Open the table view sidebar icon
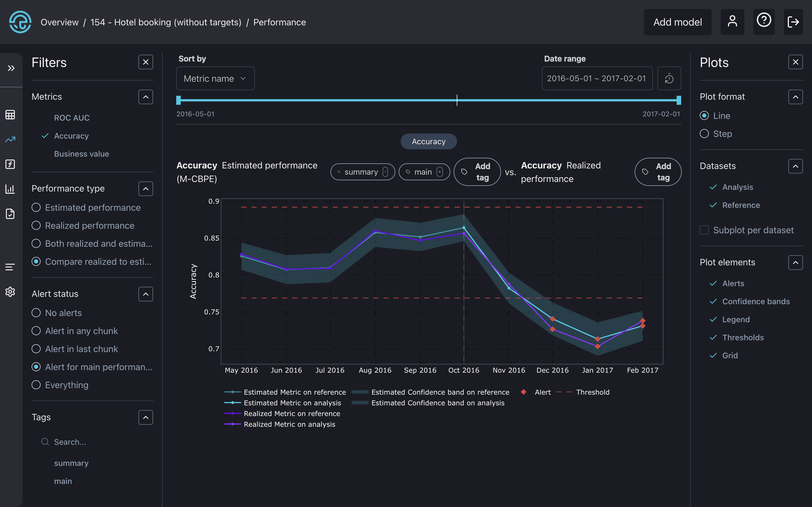Screen dimensions: 812x507 point(10,115)
